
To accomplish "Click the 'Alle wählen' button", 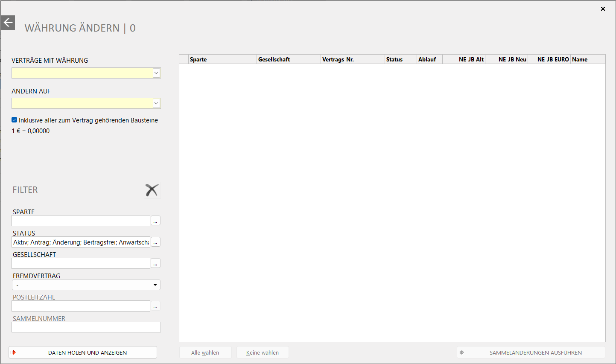I will 205,352.
